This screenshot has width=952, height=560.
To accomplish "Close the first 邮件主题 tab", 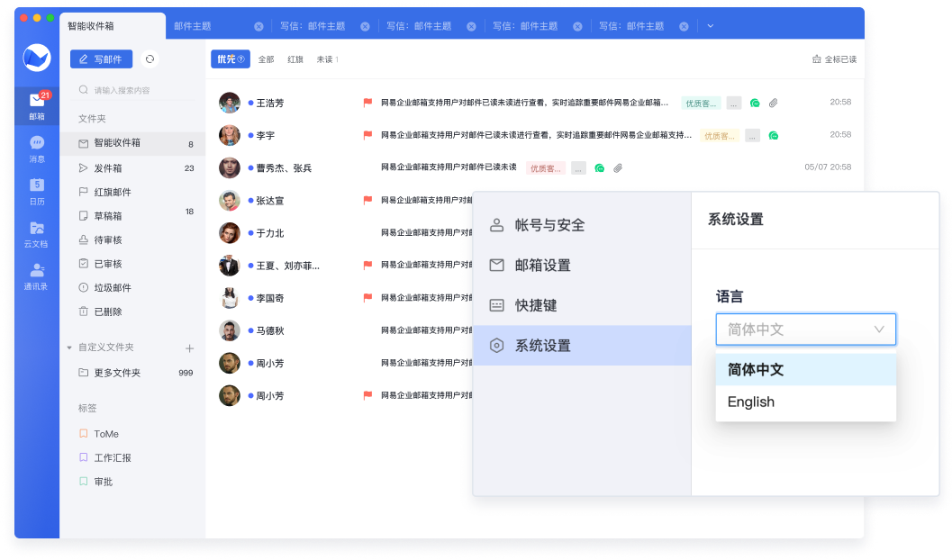I will (258, 27).
